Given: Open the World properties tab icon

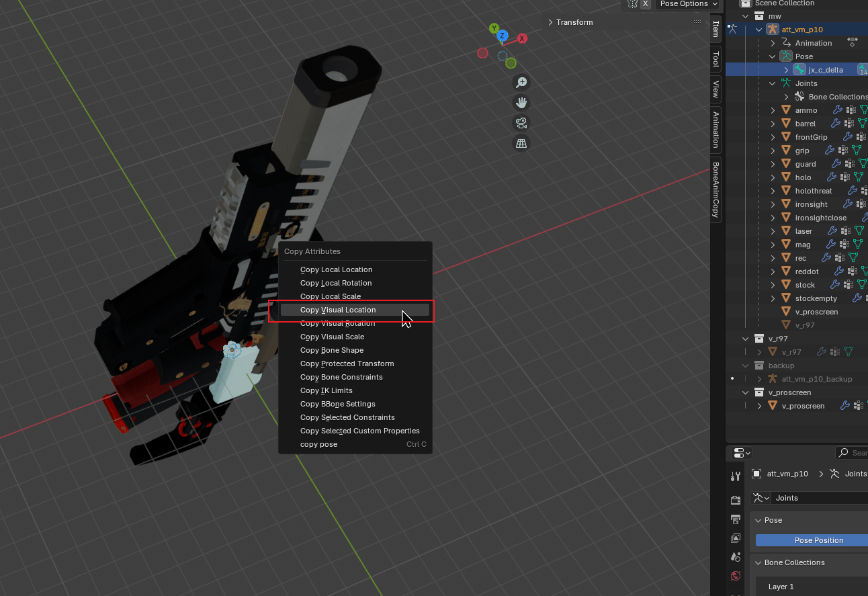Looking at the screenshot, I should 736,576.
